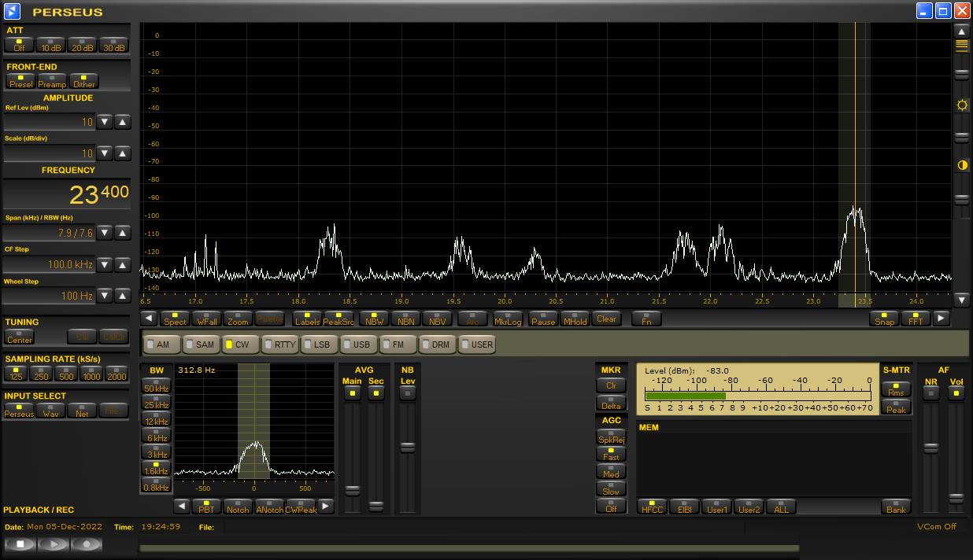
Task: Shift spectrum right with arrow button
Action: pos(942,319)
